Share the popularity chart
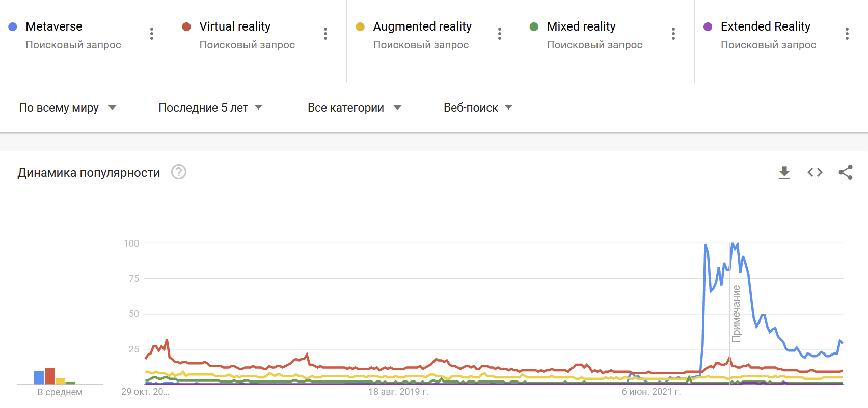Screen dimensions: 868x408 click(846, 173)
